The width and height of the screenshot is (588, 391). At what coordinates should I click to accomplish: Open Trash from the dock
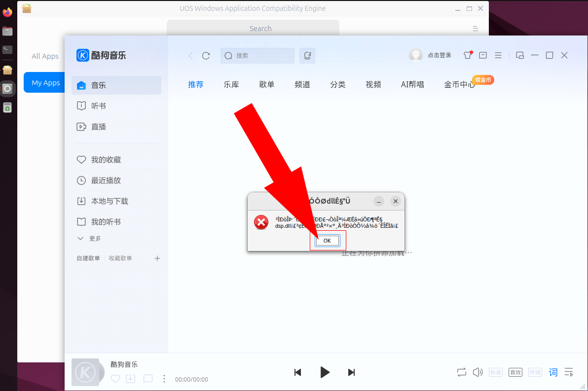point(7,108)
